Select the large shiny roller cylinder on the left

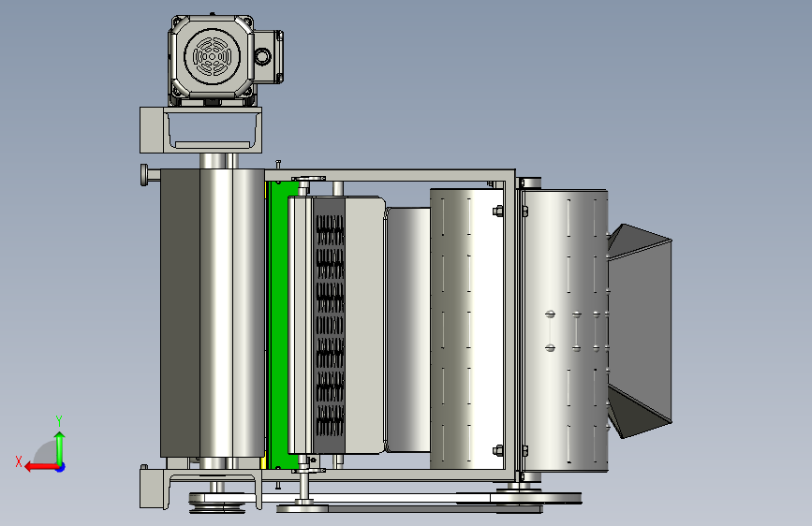(232, 313)
